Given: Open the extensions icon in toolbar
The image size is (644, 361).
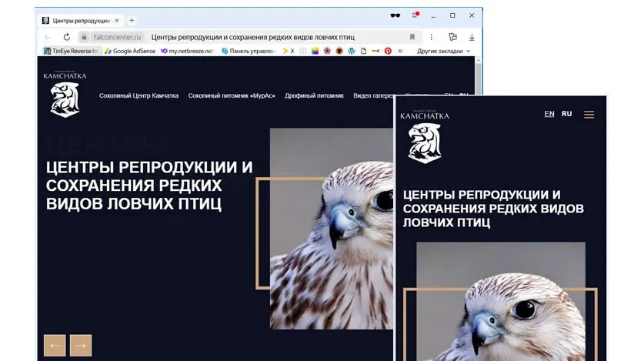Looking at the screenshot, I should (x=452, y=37).
